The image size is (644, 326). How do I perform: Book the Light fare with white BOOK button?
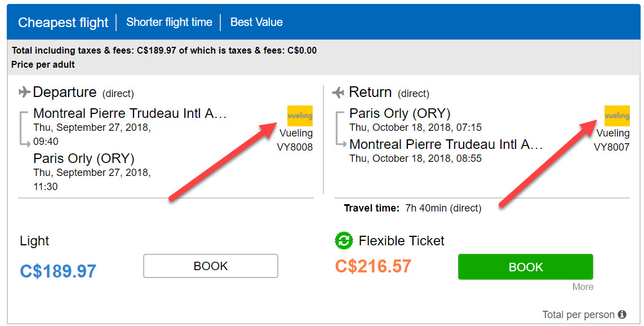tap(211, 266)
